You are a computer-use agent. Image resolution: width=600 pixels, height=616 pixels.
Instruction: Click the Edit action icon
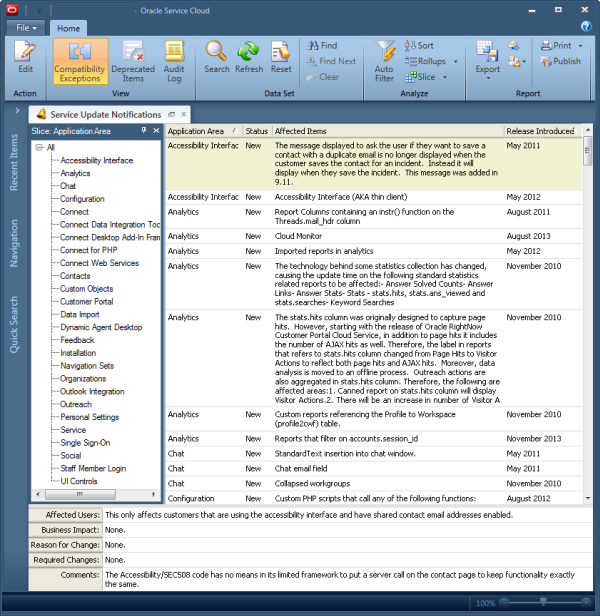click(x=25, y=57)
